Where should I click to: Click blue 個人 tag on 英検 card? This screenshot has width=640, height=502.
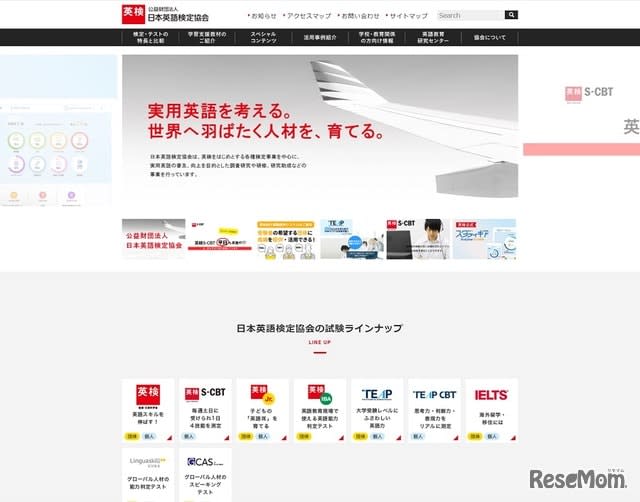coord(149,436)
